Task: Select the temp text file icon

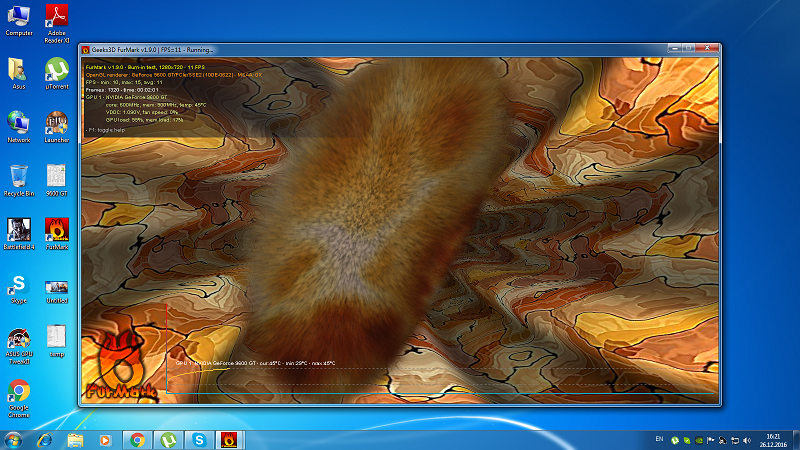Action: point(56,341)
